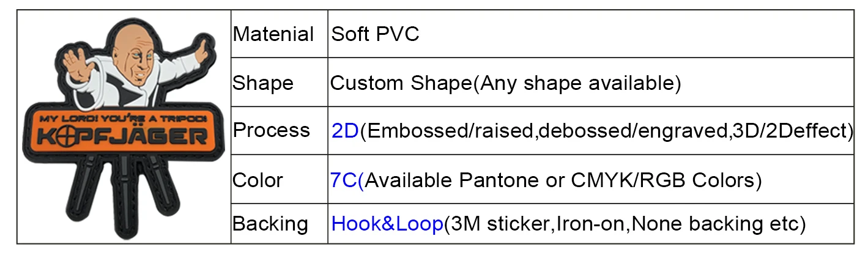Click the blue Hook&Loop backing link

387,224
